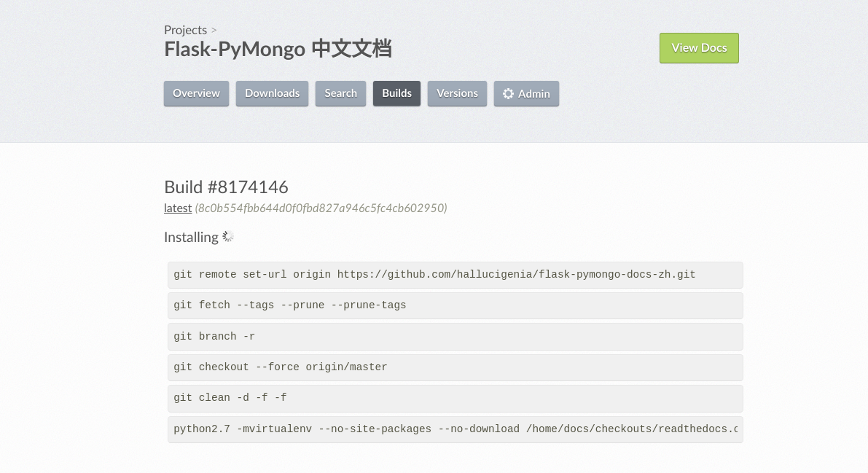868x473 pixels.
Task: Open the Versions tab
Action: tap(457, 93)
